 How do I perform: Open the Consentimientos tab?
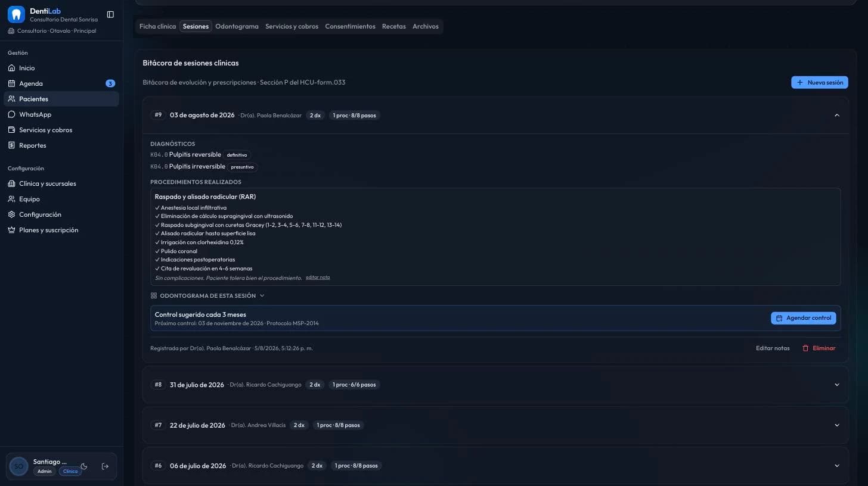(350, 26)
